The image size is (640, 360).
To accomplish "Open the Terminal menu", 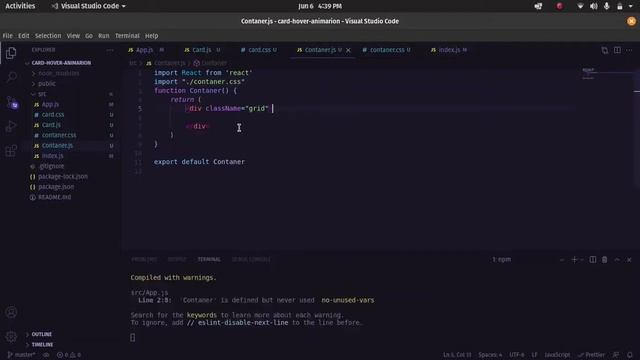I will 127,36.
